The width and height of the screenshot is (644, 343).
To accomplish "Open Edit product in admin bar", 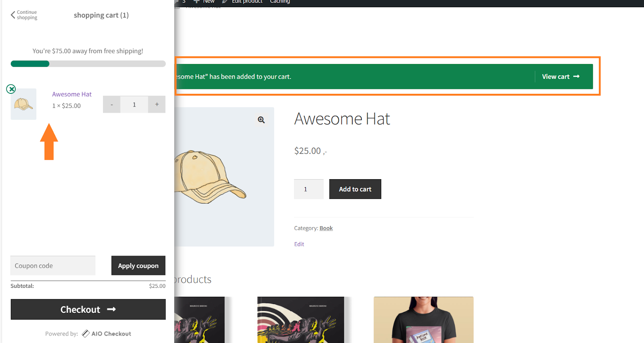I will pyautogui.click(x=243, y=2).
